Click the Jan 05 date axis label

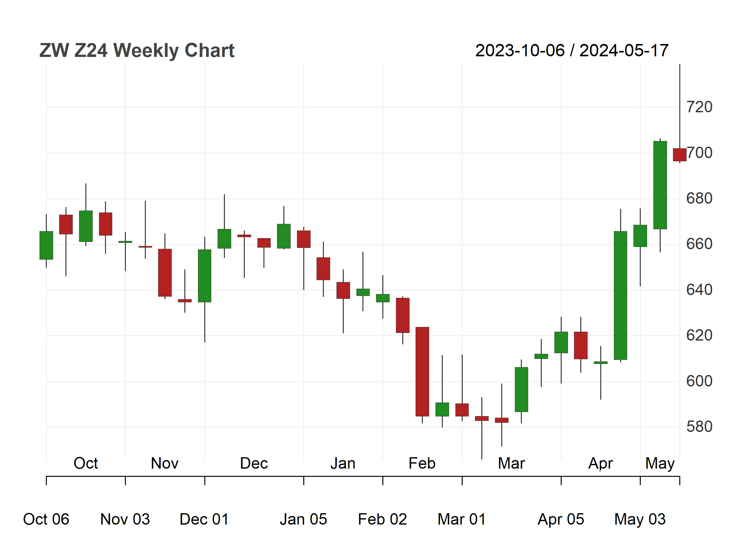303,519
